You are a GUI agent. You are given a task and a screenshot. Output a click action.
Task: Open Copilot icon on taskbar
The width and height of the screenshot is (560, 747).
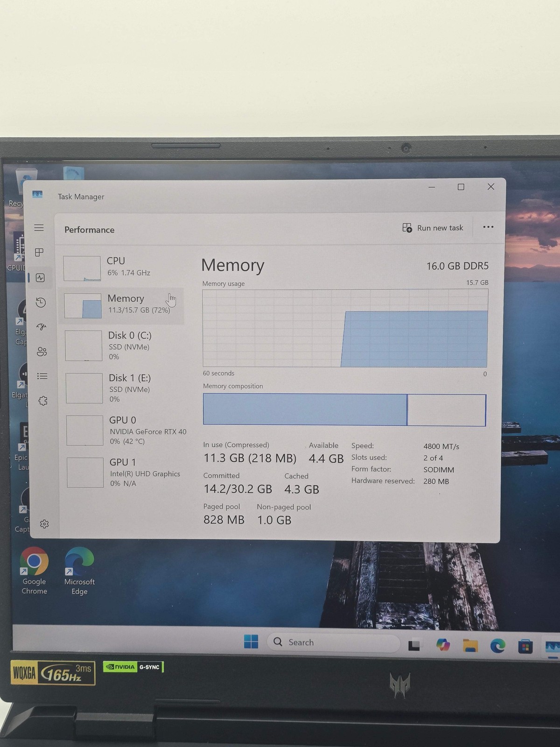point(443,645)
